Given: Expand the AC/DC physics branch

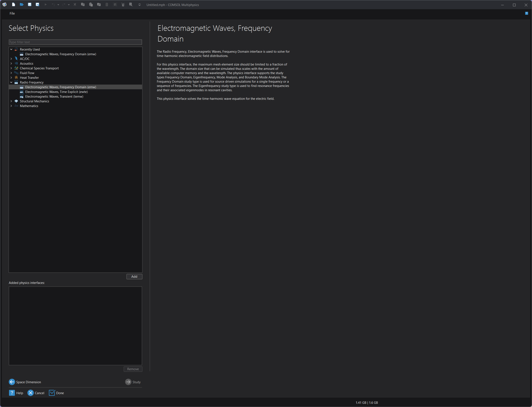Looking at the screenshot, I should tap(11, 59).
